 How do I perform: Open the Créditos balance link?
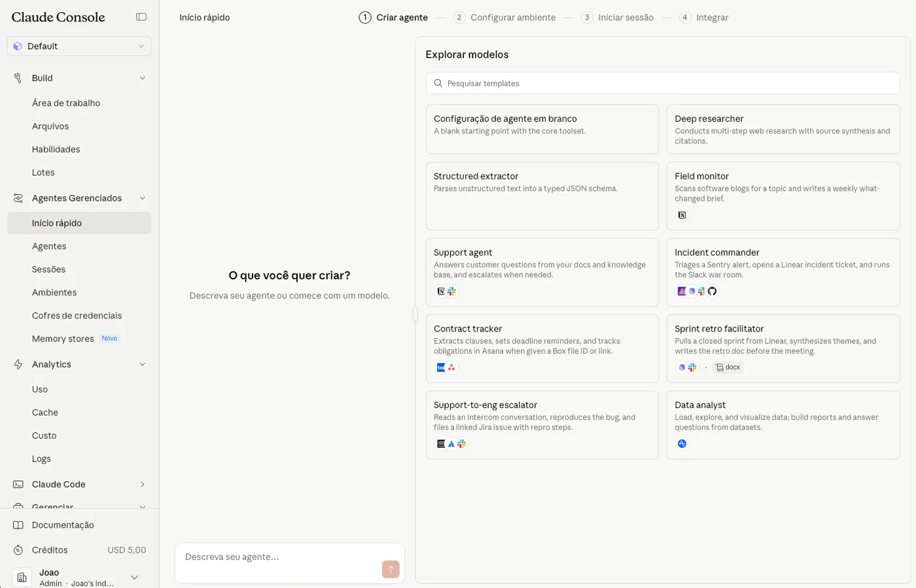pyautogui.click(x=79, y=550)
